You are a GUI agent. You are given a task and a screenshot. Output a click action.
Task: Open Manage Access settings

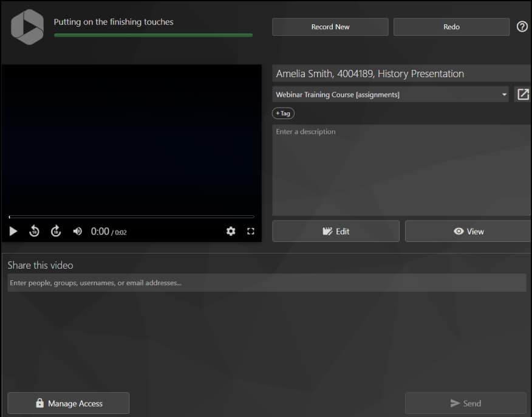pyautogui.click(x=69, y=403)
